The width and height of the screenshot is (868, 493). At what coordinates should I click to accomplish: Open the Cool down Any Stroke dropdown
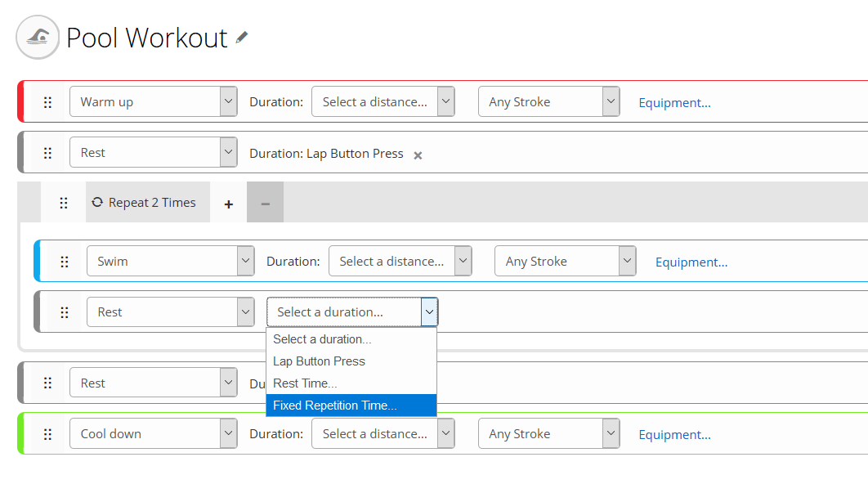[x=548, y=434]
